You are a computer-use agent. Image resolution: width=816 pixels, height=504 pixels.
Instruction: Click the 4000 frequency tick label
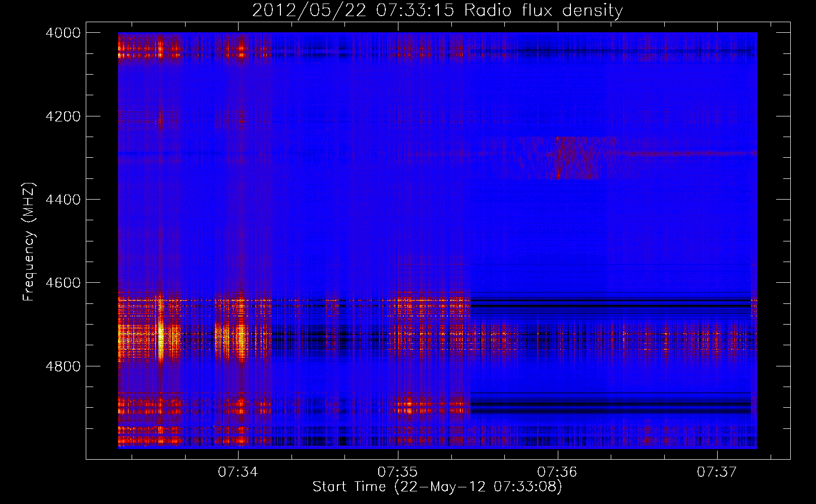tap(63, 33)
